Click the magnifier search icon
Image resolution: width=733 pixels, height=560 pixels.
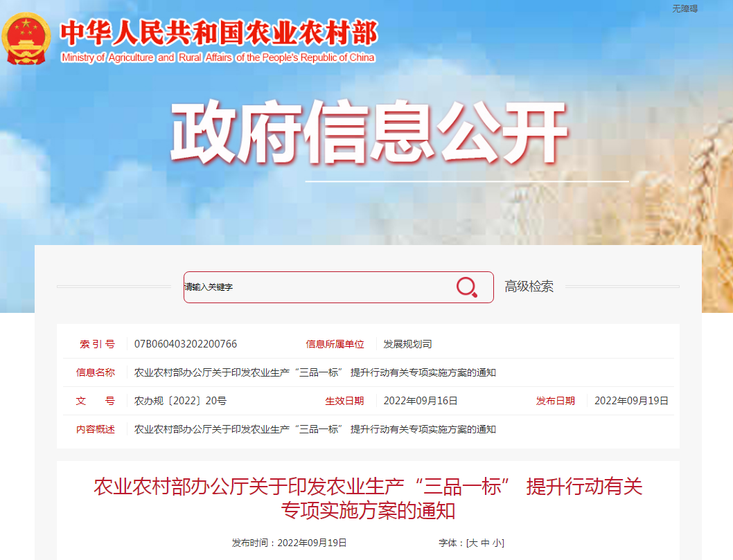(466, 287)
